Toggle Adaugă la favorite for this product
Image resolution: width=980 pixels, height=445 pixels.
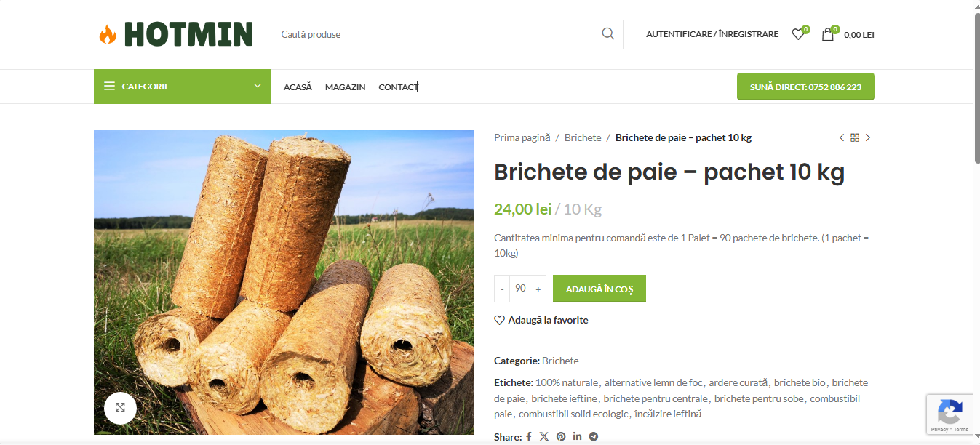tap(541, 320)
